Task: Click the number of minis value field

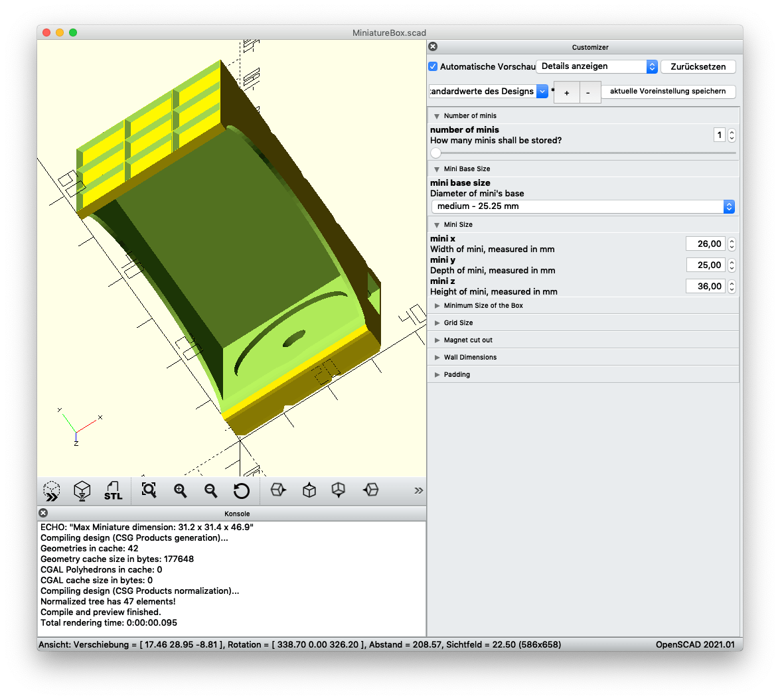Action: (x=720, y=135)
